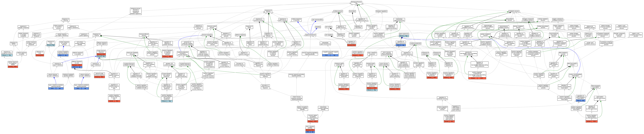
Task: Select the 'antiviral innate immune response' node
Action: pyautogui.click(x=99, y=75)
